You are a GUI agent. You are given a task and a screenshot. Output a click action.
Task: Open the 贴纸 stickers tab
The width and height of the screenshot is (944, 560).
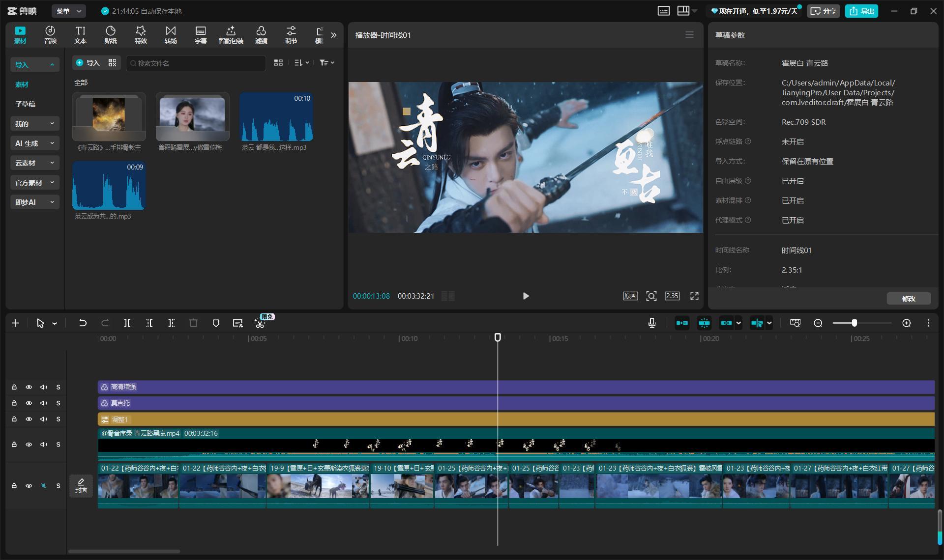(111, 35)
